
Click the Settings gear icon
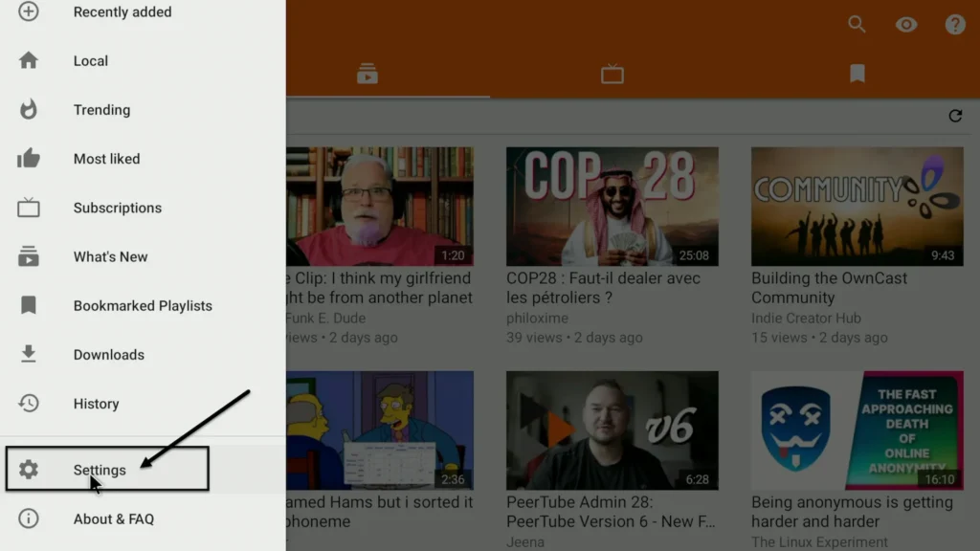28,470
